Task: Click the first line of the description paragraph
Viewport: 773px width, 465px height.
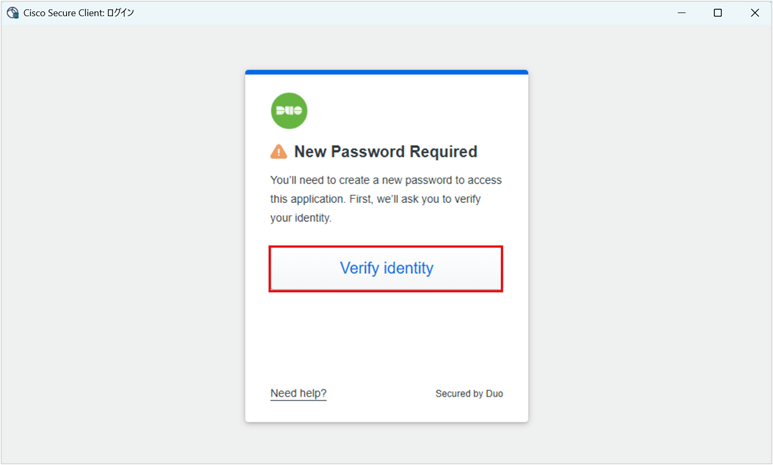Action: 386,180
